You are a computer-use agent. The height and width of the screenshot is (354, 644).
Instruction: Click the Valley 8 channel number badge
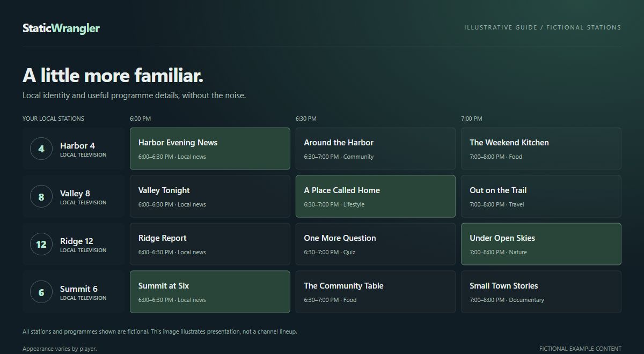point(41,196)
